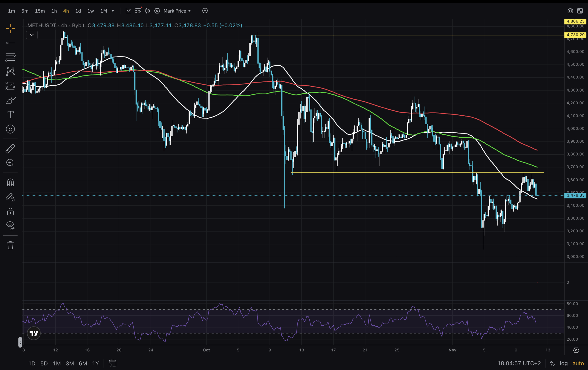Screen dimensions: 588x370
Task: Set the chart range to 3M
Action: click(70, 363)
